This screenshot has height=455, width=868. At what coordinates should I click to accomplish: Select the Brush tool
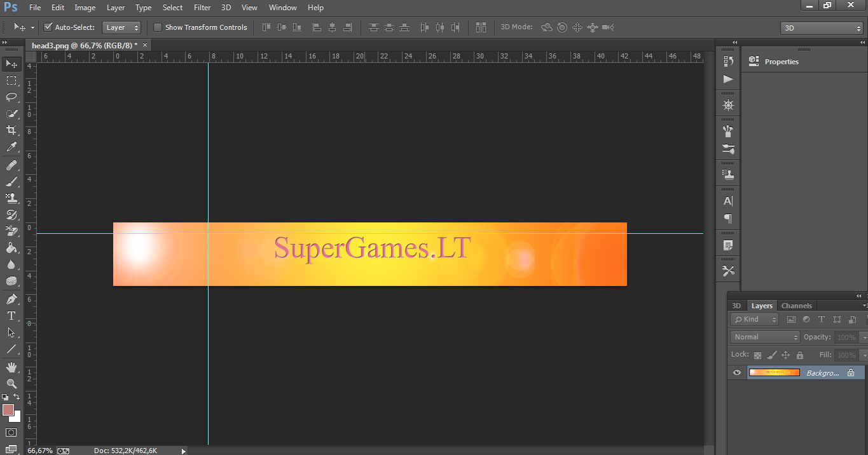tap(11, 182)
